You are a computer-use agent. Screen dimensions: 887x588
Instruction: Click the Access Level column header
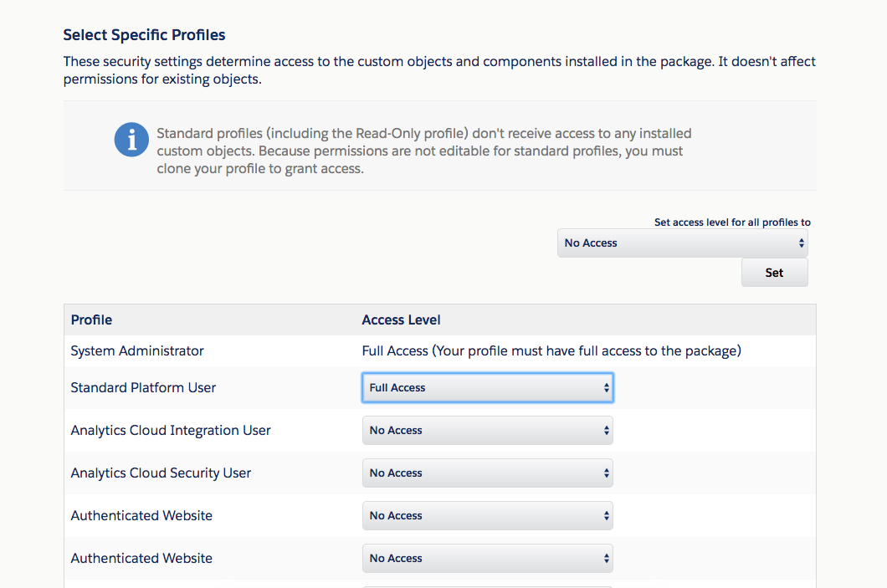401,320
